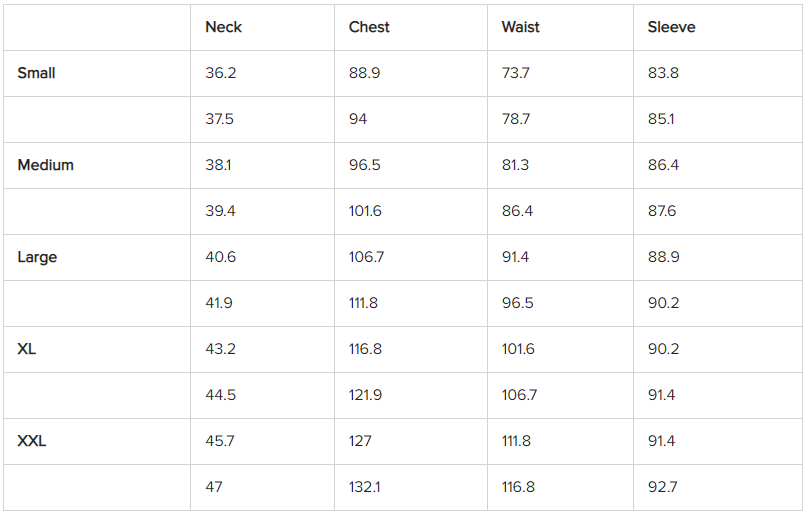Click the 121.9 chest value
The image size is (809, 516).
click(365, 395)
